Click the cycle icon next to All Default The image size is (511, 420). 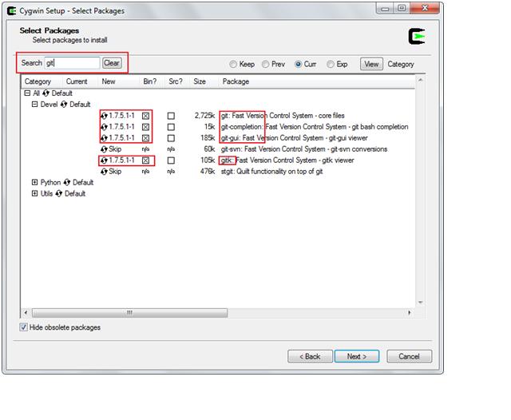46,93
